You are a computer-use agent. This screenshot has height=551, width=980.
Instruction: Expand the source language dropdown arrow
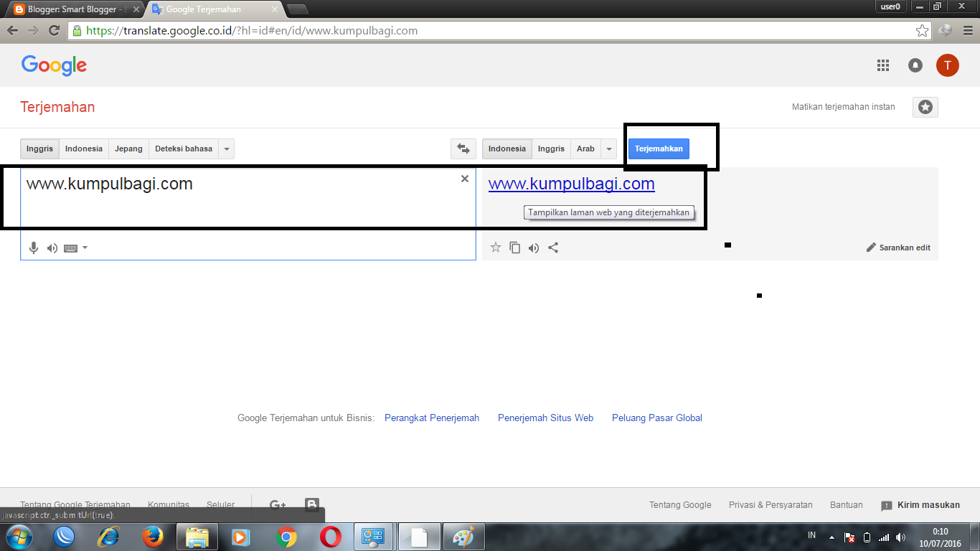click(x=227, y=149)
